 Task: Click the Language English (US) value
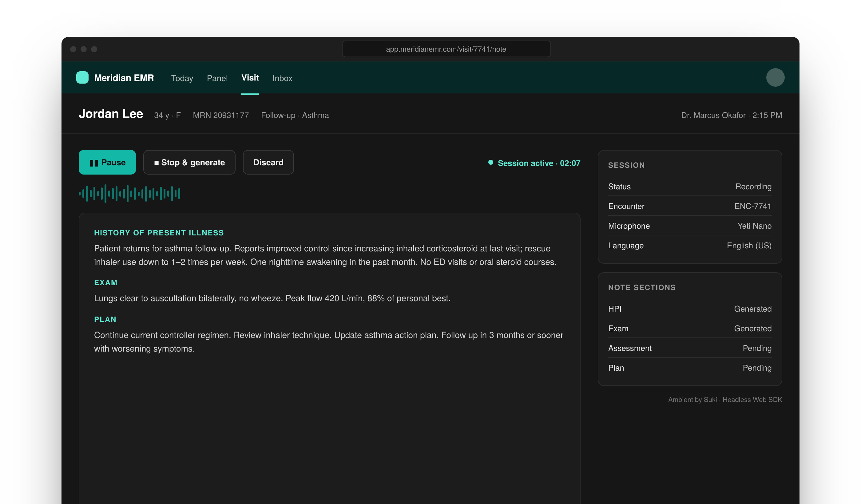tap(749, 246)
